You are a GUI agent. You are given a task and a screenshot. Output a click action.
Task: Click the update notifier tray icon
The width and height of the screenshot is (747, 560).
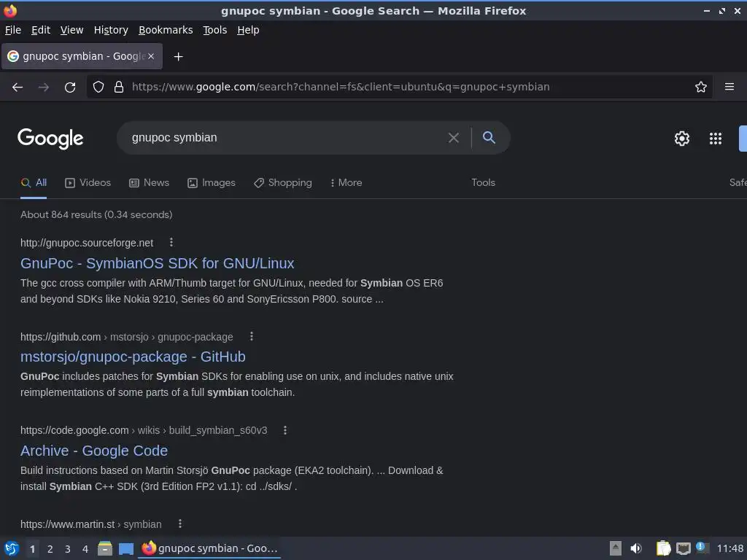tap(701, 548)
